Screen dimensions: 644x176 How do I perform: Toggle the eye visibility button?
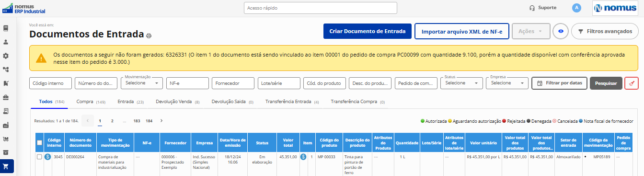point(560,31)
